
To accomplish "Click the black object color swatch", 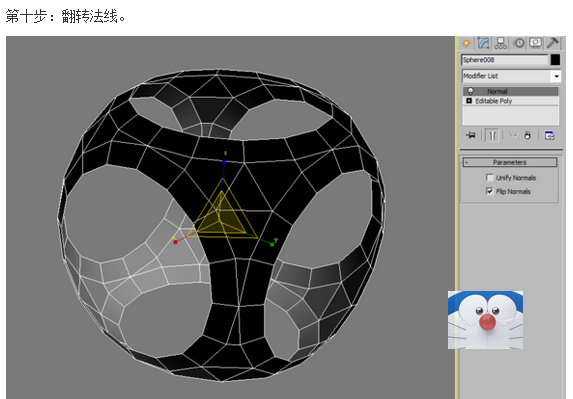I will (555, 60).
